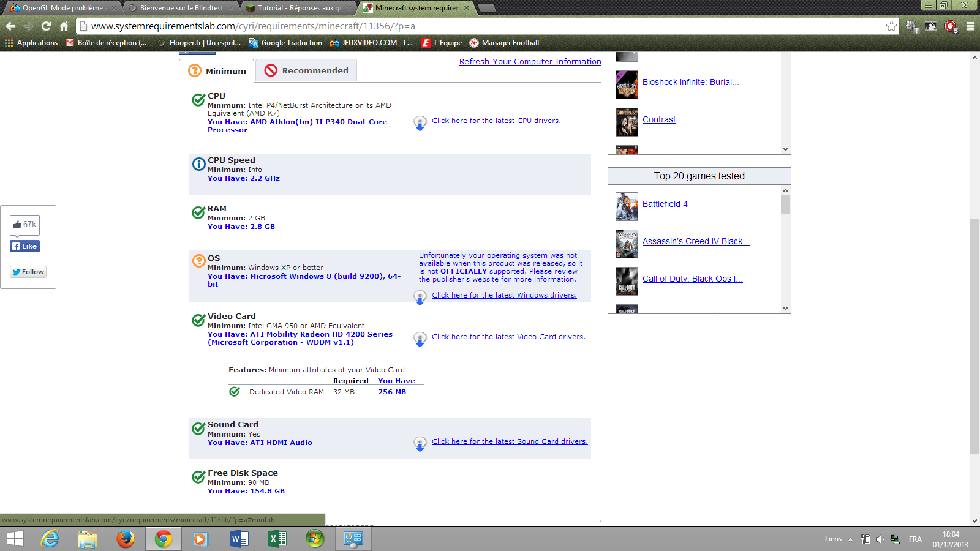The image size is (980, 551).
Task: Switch to the Bienvenue sur le Blindtest tab
Action: point(181,8)
